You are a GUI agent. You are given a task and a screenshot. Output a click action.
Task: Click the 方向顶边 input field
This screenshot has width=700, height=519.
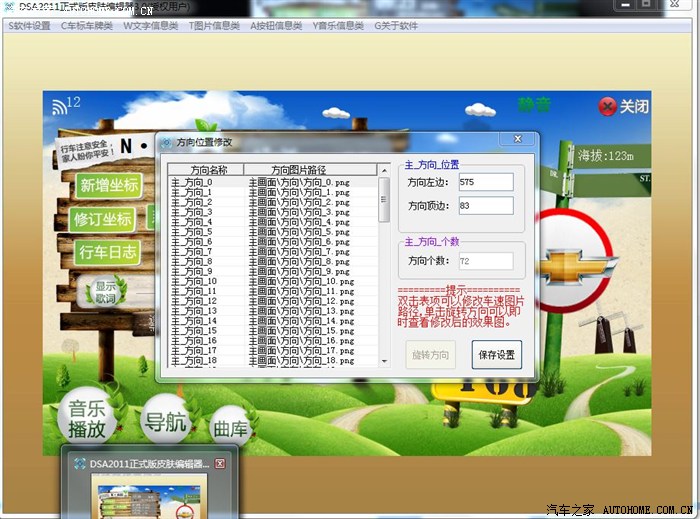coord(485,205)
